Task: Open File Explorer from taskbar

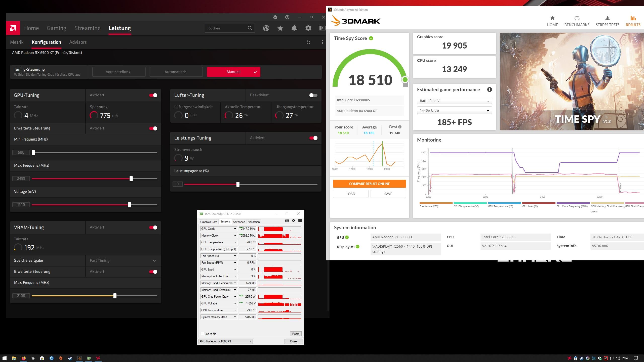Action: [14, 358]
